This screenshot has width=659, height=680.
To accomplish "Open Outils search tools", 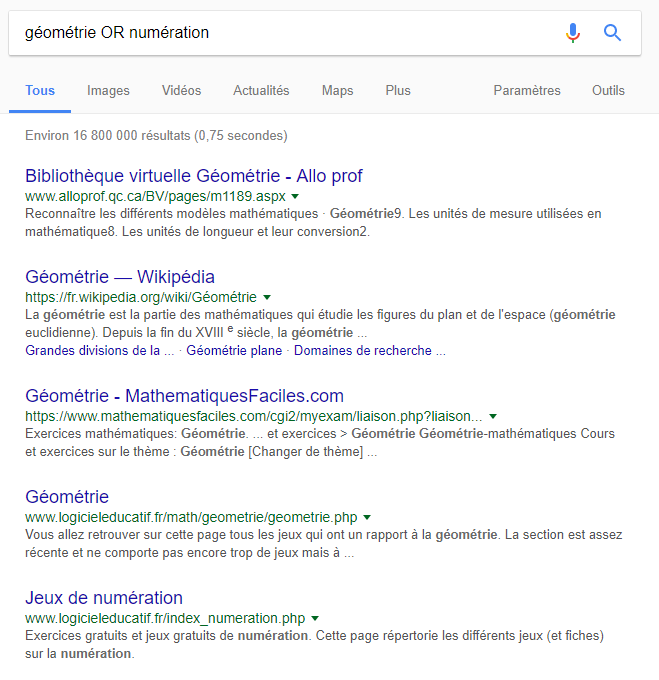I will pyautogui.click(x=608, y=90).
